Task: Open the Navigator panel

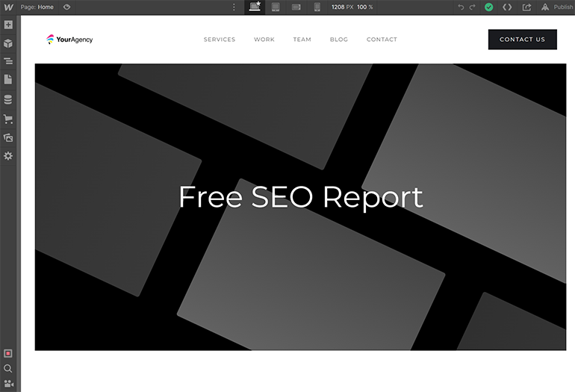Action: tap(8, 61)
